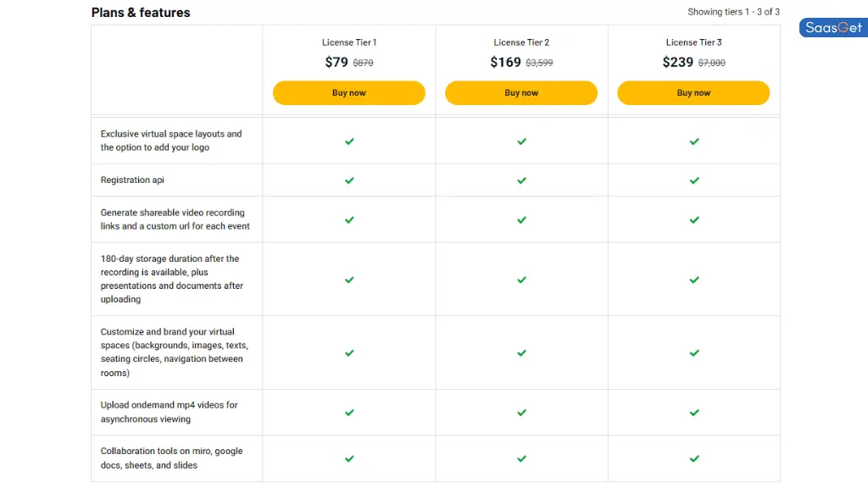The image size is (868, 488).
Task: Buy License Tier 3 for $239
Action: click(x=693, y=93)
